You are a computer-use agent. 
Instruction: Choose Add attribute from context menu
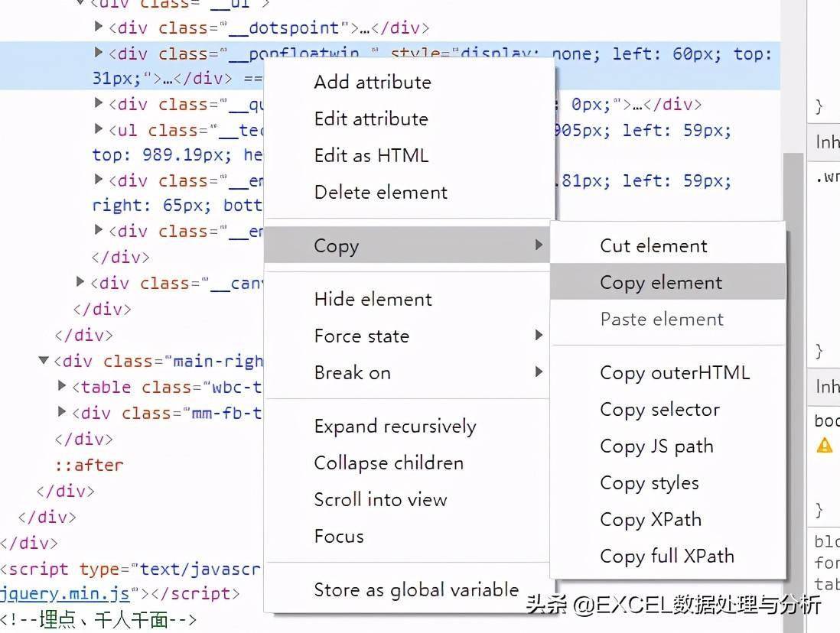point(408,83)
